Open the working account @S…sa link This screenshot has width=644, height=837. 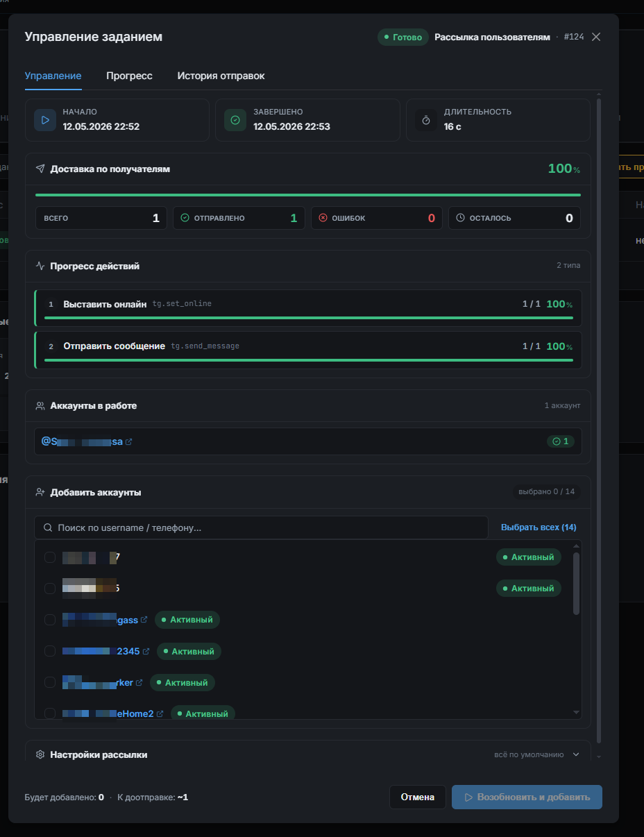[82, 441]
